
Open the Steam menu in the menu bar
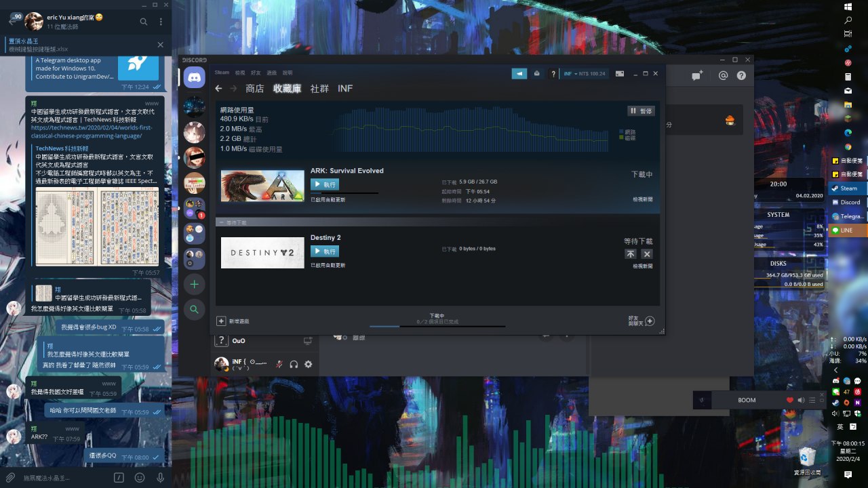222,73
